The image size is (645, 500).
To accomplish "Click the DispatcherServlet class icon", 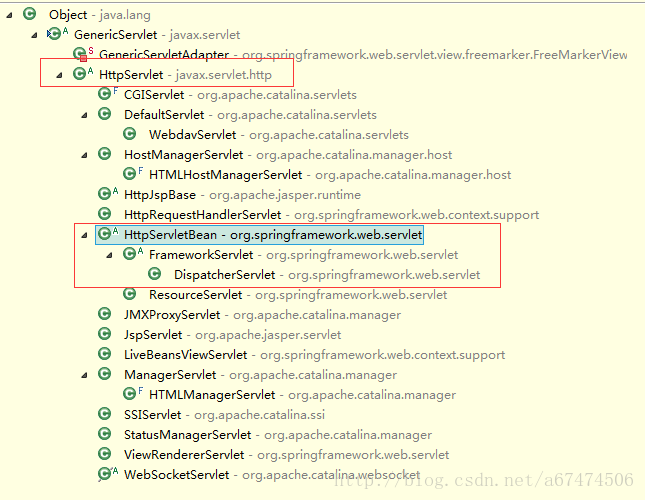I will (x=155, y=273).
